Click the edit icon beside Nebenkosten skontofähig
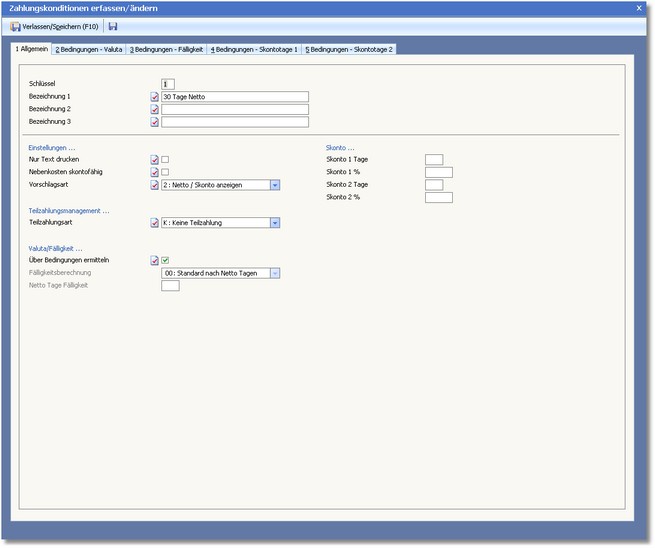Image resolution: width=655 pixels, height=548 pixels. [154, 172]
